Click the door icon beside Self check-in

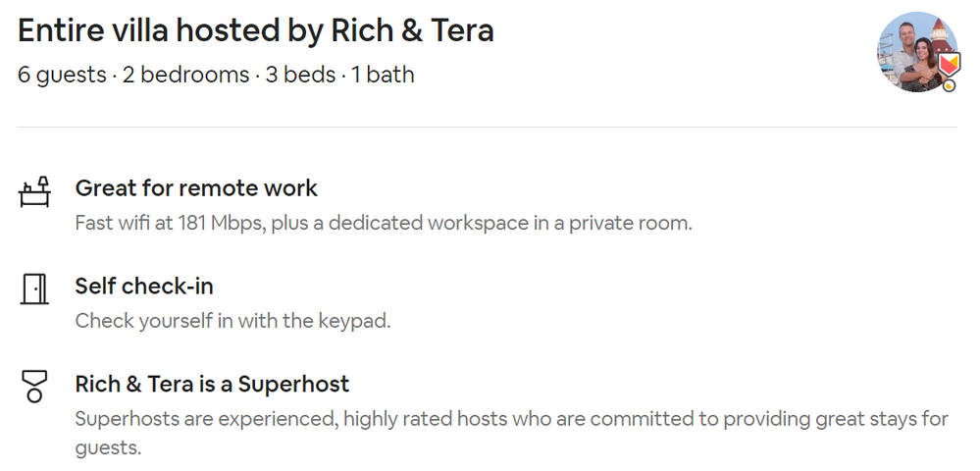click(34, 289)
